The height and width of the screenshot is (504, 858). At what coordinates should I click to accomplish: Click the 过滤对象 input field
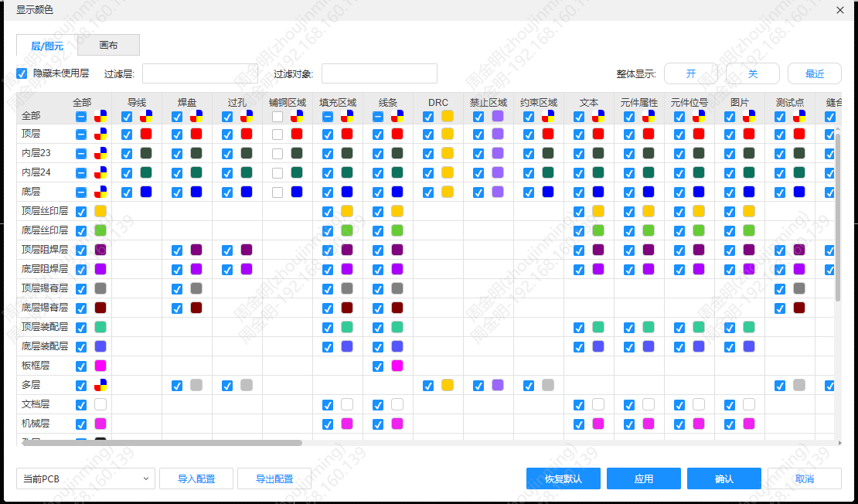pyautogui.click(x=380, y=74)
